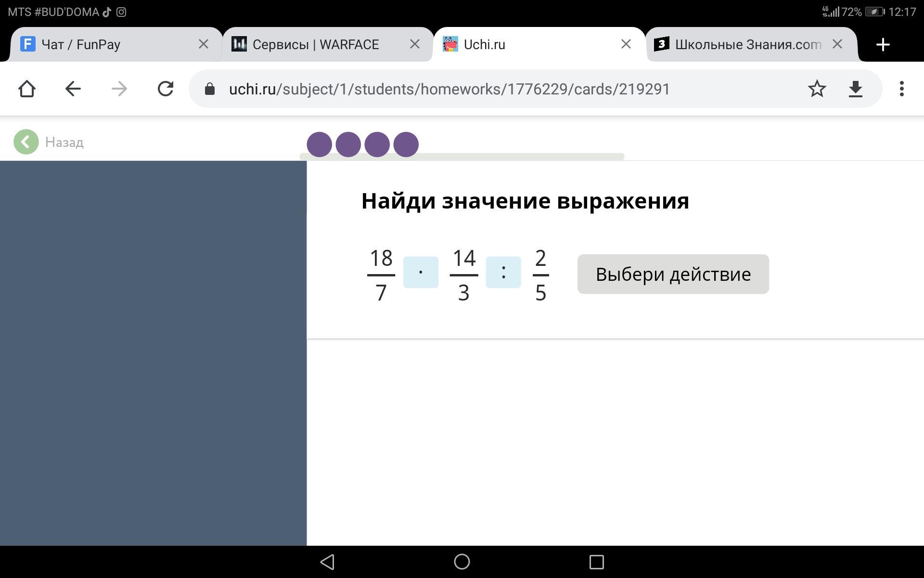Select the division colon operator box

pos(503,272)
